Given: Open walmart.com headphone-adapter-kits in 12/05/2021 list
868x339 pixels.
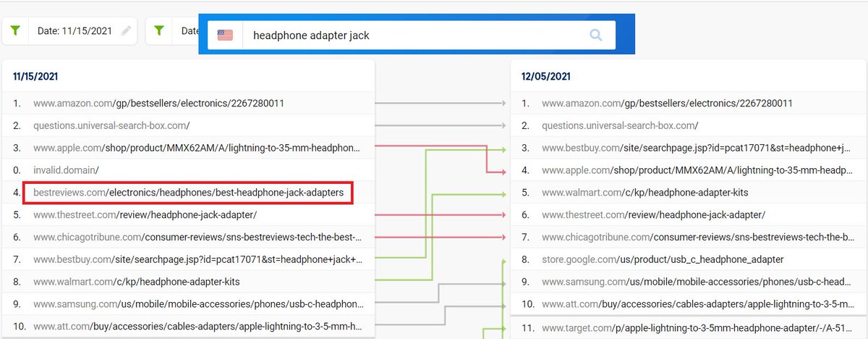Looking at the screenshot, I should tap(644, 193).
